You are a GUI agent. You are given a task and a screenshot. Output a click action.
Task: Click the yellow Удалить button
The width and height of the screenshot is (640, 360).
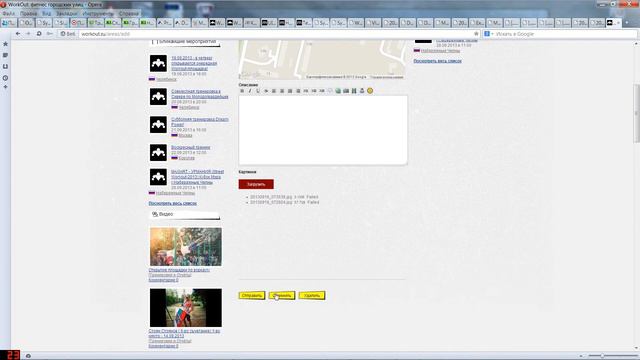coord(312,295)
